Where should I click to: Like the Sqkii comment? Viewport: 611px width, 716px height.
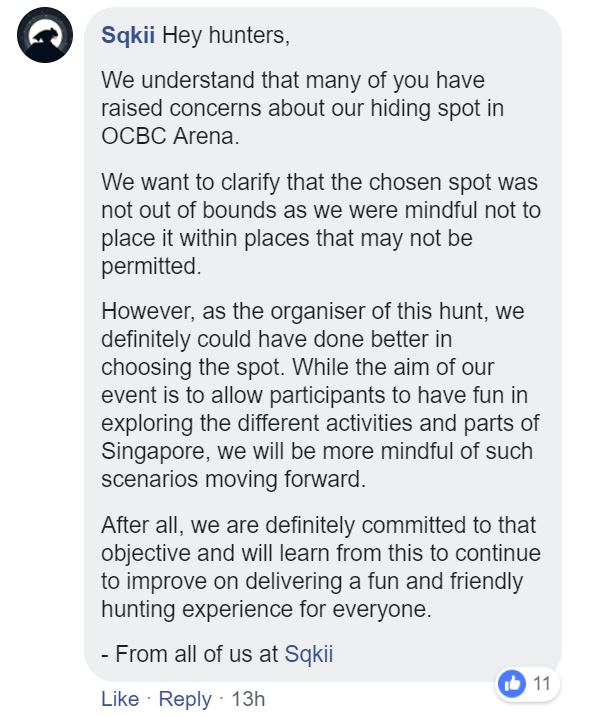120,699
